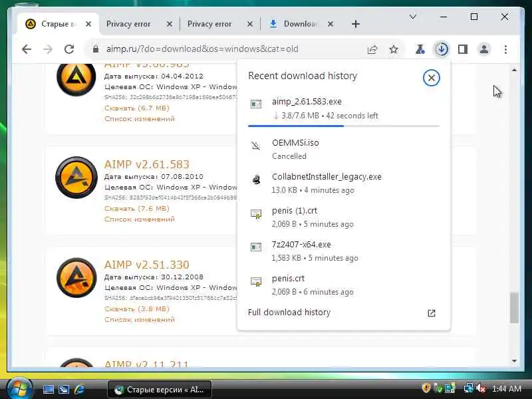Click the page scrollbar thumb
The image size is (532, 399).
coord(514,307)
